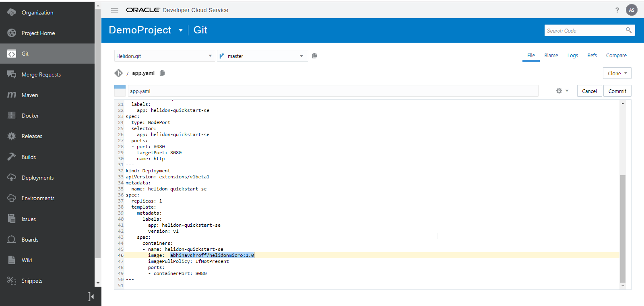
Task: Open the Wiki document icon
Action: [x=12, y=260]
